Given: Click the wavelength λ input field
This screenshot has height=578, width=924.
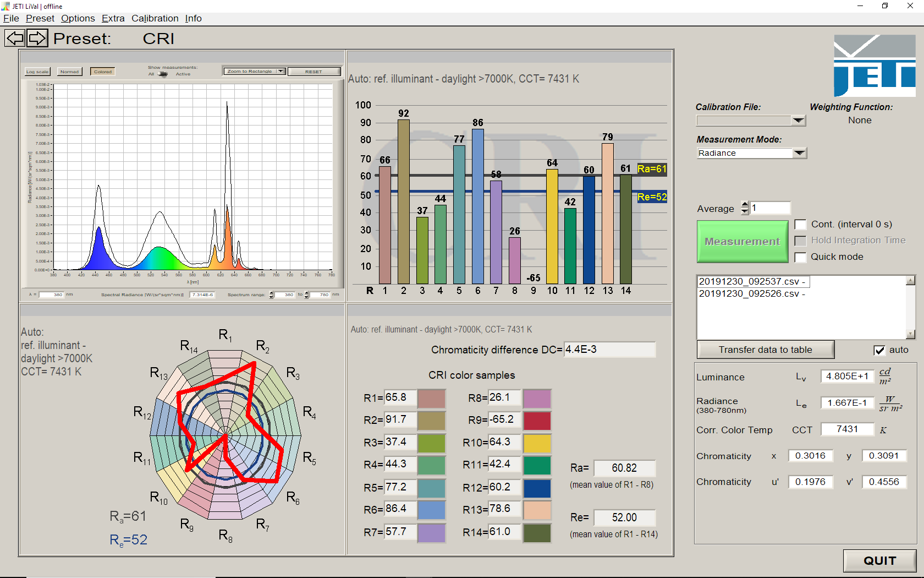Looking at the screenshot, I should coord(52,295).
